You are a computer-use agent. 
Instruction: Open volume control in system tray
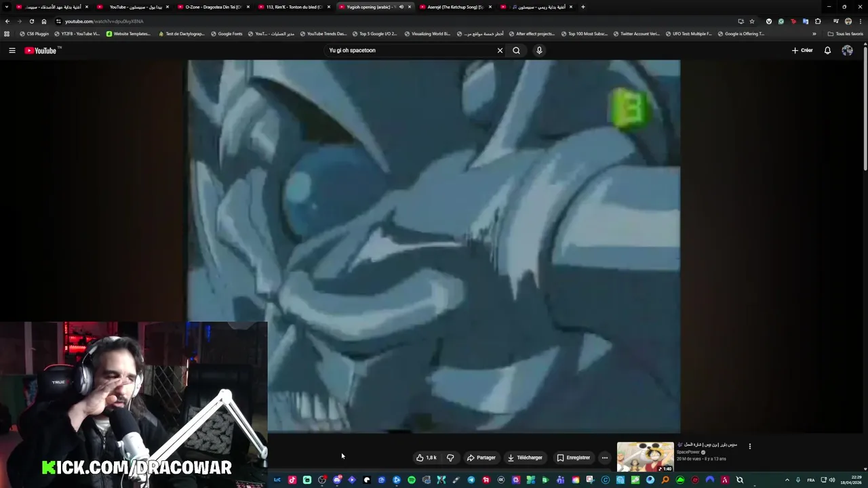(x=832, y=480)
